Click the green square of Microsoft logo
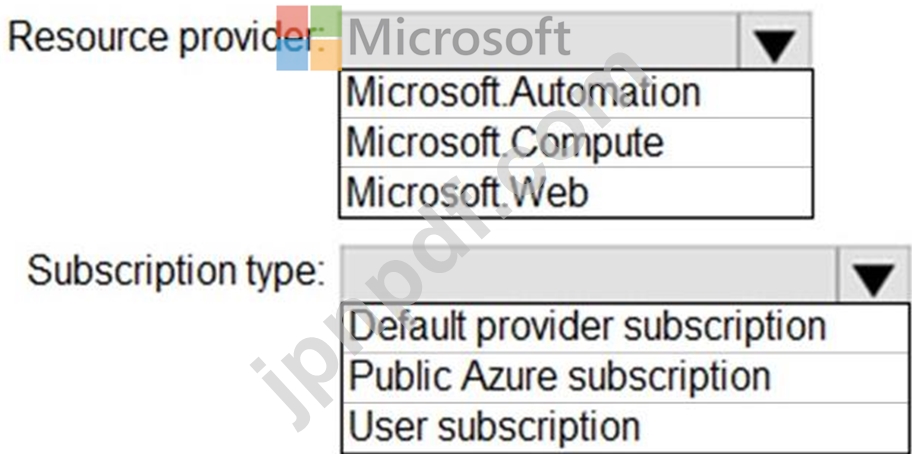Viewport: 912px width, 454px height. (x=326, y=21)
